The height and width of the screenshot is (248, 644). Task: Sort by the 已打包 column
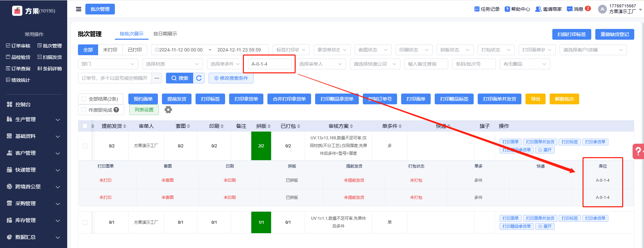point(299,126)
